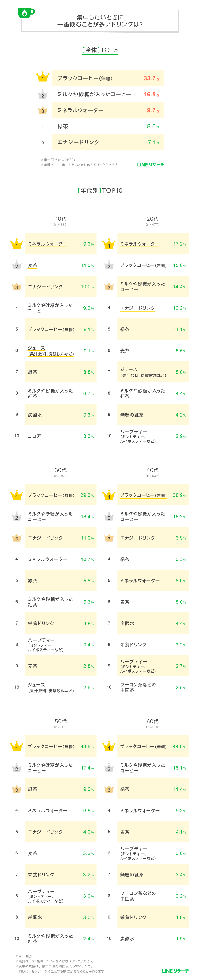
Task: Select the gold crown in 60代 ranking
Action: click(x=109, y=746)
